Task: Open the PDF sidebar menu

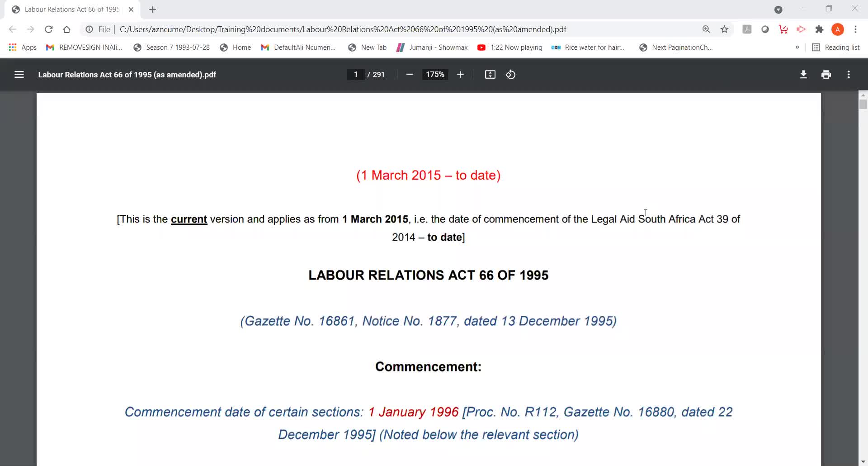Action: (19, 75)
